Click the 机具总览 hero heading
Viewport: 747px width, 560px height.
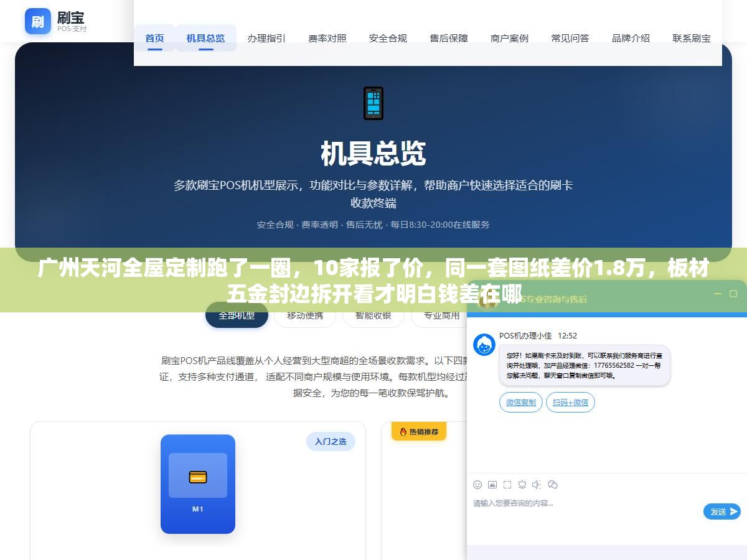coord(374,154)
